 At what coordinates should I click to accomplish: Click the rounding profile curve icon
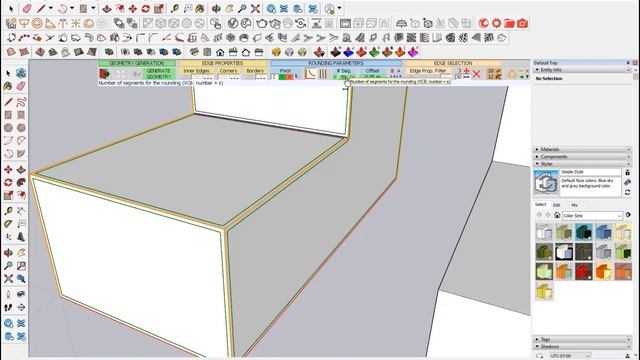(311, 74)
